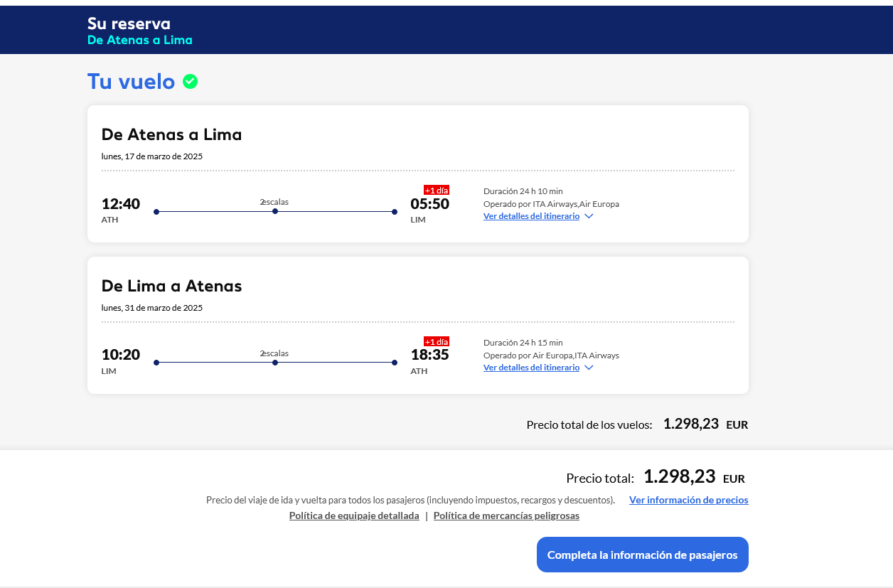The height and width of the screenshot is (588, 893).
Task: Open Ver detalles del itinerario for outbound flight
Action: coord(531,216)
